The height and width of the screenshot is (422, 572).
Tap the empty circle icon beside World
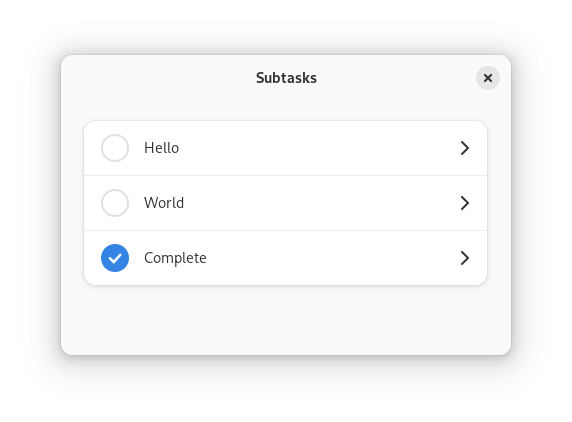[x=115, y=203]
